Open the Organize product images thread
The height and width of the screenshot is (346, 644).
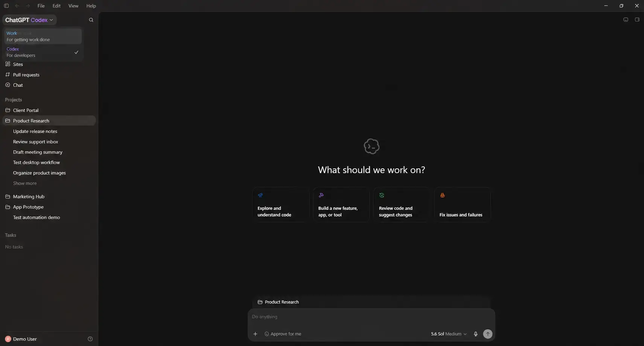pyautogui.click(x=49, y=173)
